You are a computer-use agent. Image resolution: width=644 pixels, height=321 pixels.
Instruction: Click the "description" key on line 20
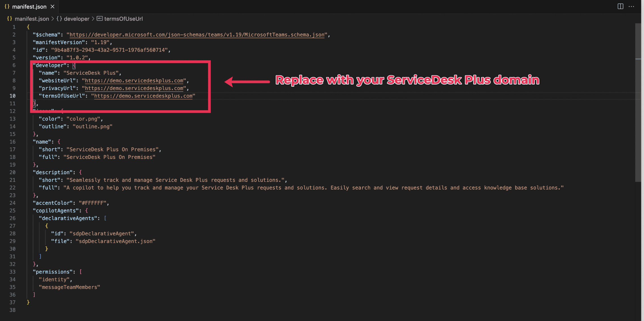coord(53,172)
